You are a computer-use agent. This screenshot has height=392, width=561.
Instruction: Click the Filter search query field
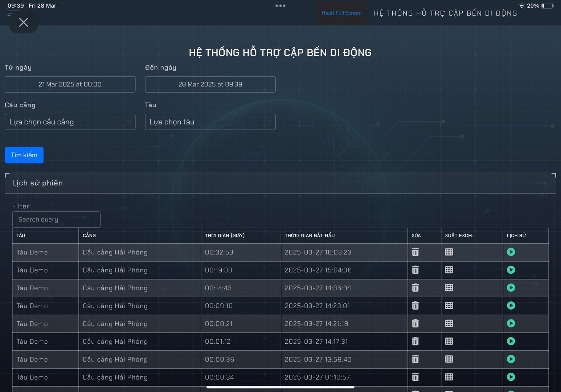pos(56,220)
